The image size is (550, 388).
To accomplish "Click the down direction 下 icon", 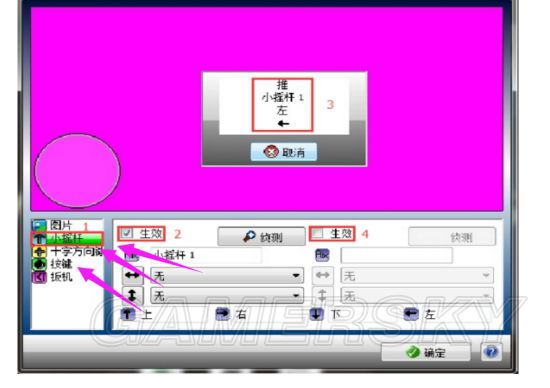I will [316, 314].
